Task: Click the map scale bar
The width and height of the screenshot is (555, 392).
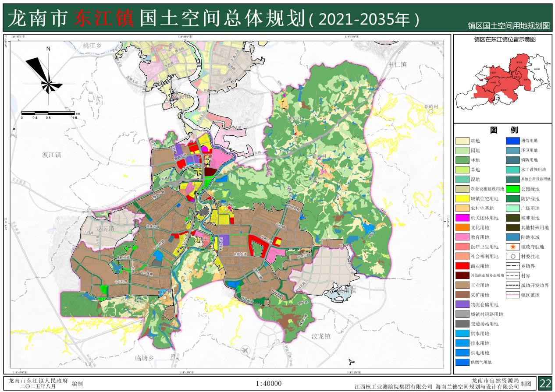Action: [48, 113]
